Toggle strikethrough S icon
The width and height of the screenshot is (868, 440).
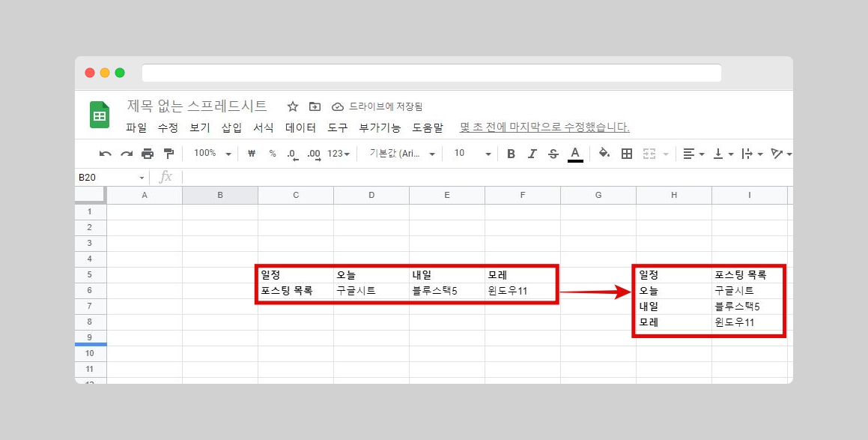coord(553,154)
